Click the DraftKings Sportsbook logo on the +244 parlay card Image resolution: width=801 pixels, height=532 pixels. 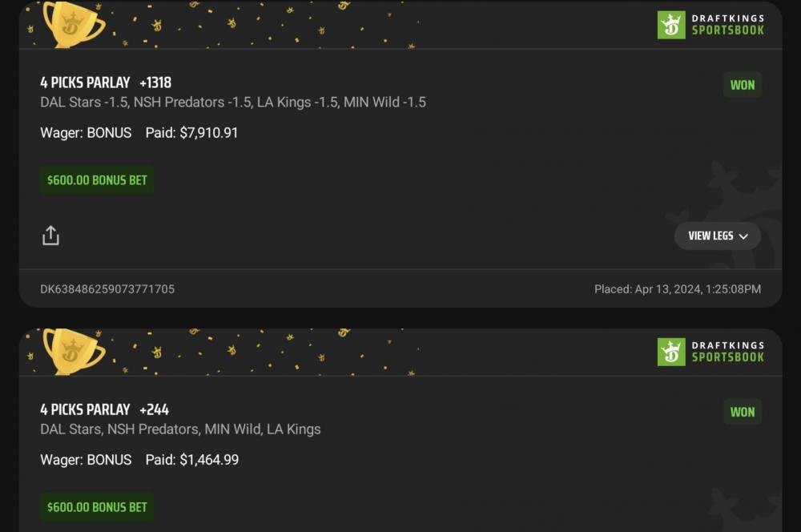(710, 352)
